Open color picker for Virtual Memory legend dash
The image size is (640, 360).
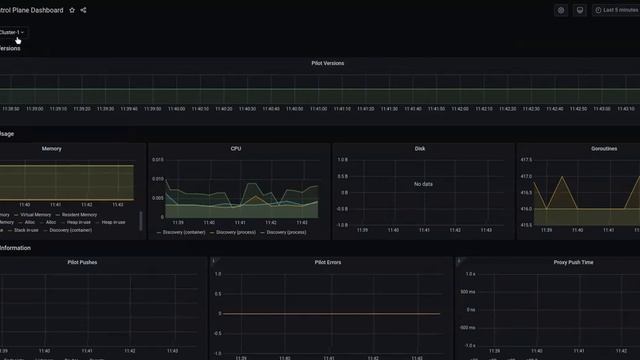pyautogui.click(x=16, y=215)
